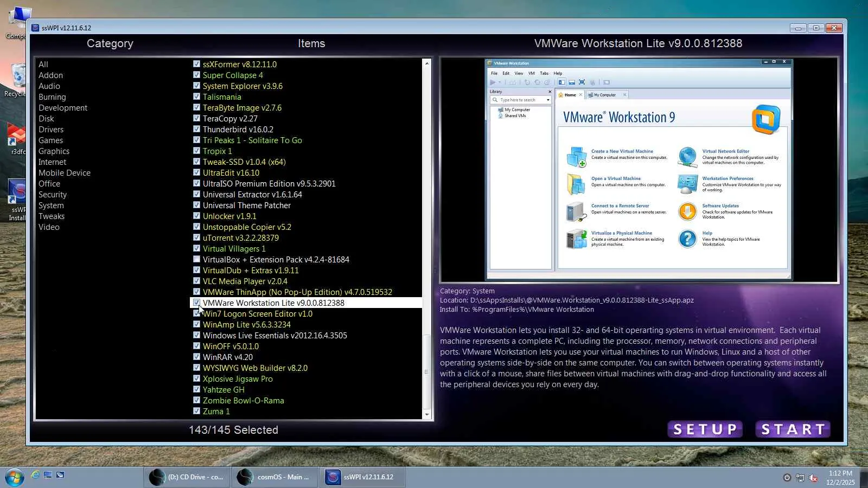The width and height of the screenshot is (868, 488).
Task: Select the TeraByte Image v2.7.6 item
Action: point(242,108)
